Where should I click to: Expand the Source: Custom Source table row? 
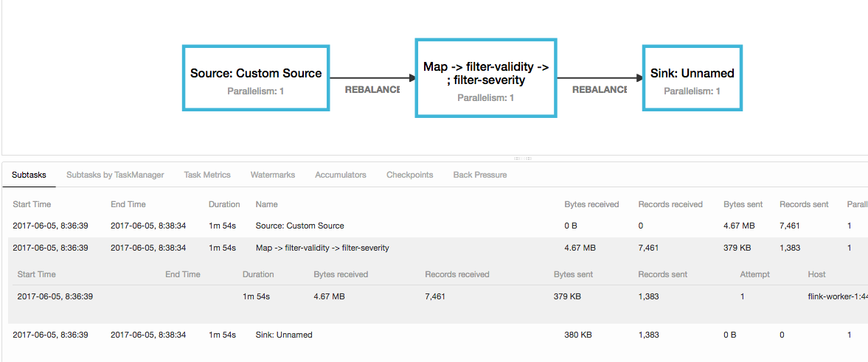(299, 226)
